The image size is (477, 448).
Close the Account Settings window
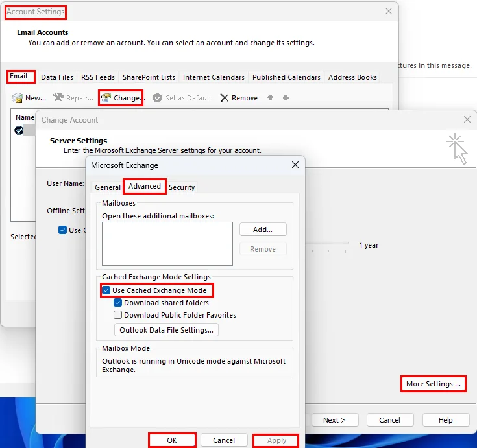[x=389, y=11]
